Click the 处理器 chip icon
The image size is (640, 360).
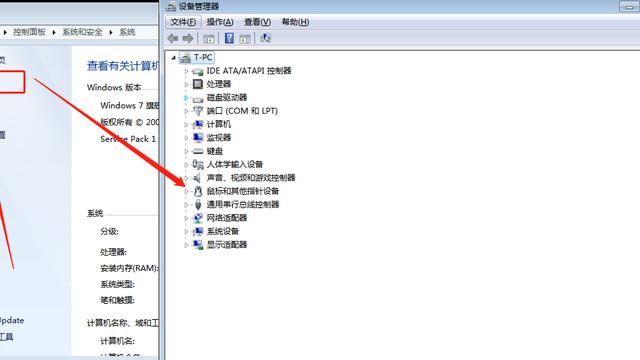click(x=198, y=84)
